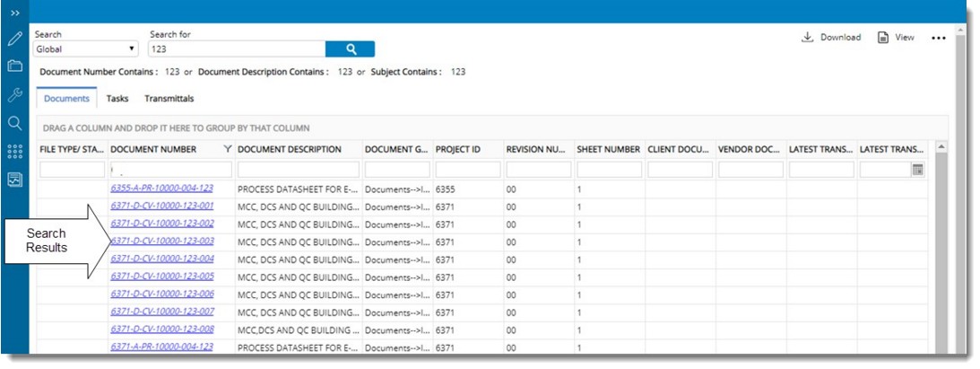Open the Search scope Global dropdown
Image resolution: width=980 pixels, height=369 pixels.
pyautogui.click(x=86, y=49)
